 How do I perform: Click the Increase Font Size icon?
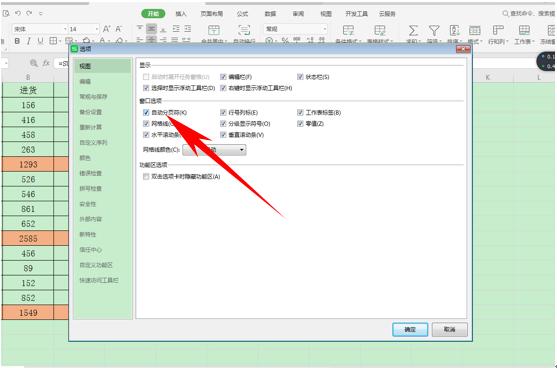click(107, 29)
